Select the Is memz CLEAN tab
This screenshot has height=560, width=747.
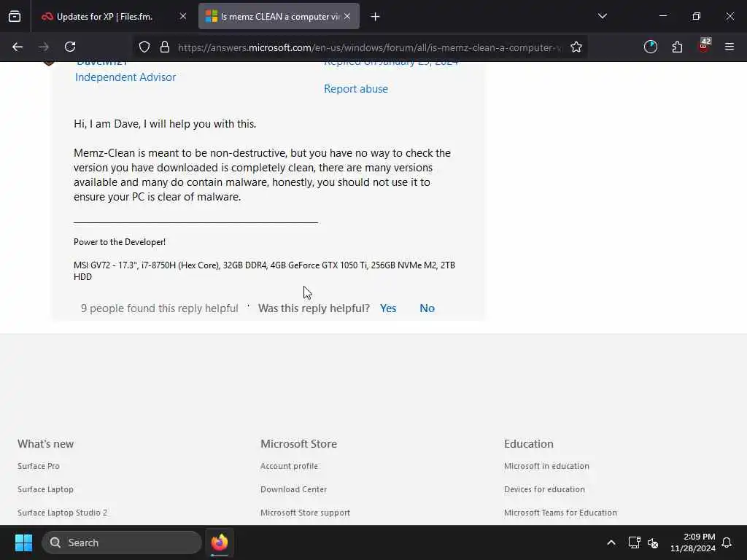(279, 17)
